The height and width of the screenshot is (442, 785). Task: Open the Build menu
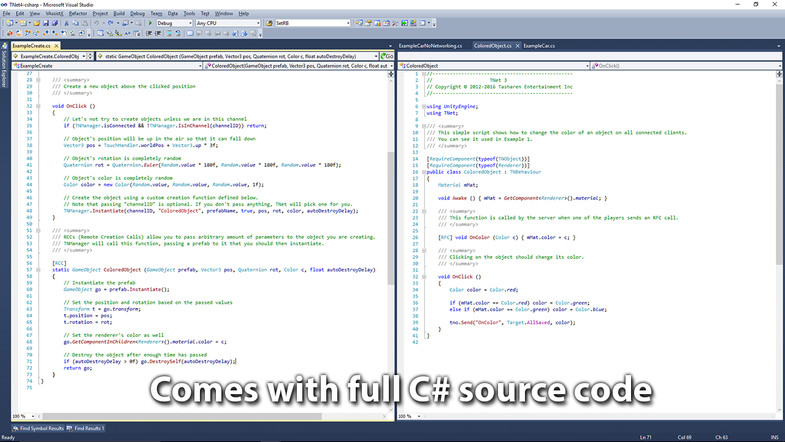[119, 14]
